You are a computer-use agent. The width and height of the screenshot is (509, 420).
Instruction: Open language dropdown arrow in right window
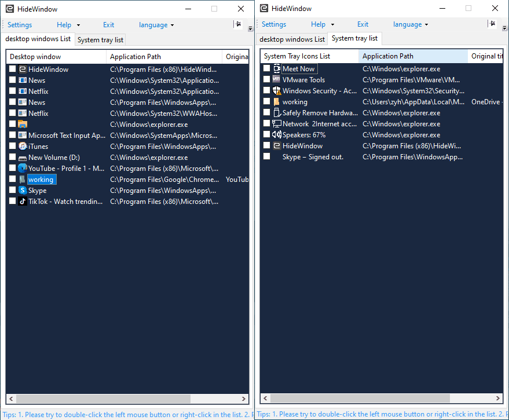426,24
